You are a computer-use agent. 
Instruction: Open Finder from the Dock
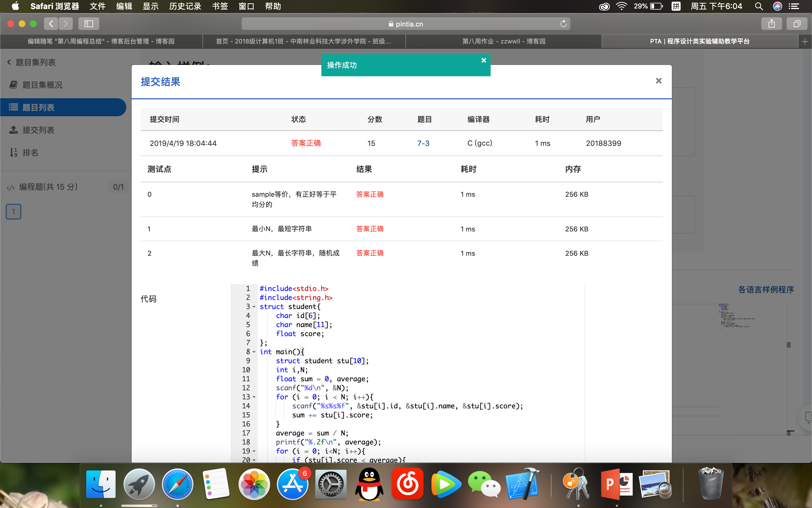click(101, 485)
